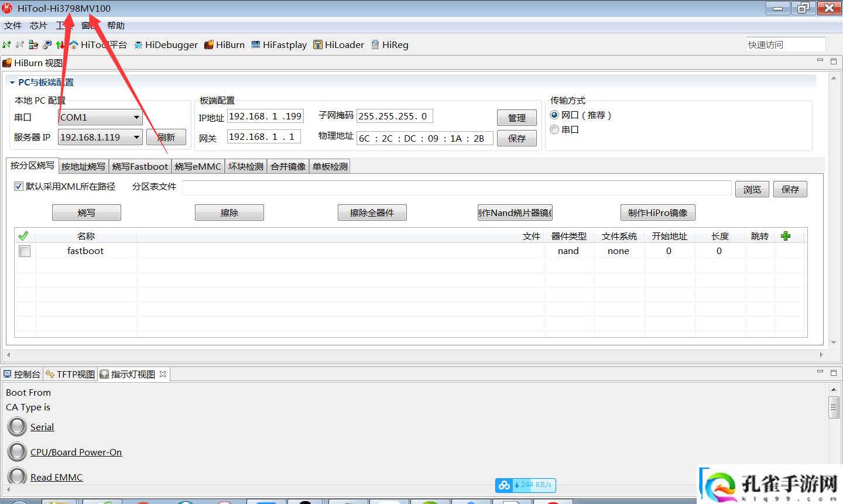The image size is (843, 504).
Task: Switch to 烧写eMMC tab
Action: (x=198, y=166)
